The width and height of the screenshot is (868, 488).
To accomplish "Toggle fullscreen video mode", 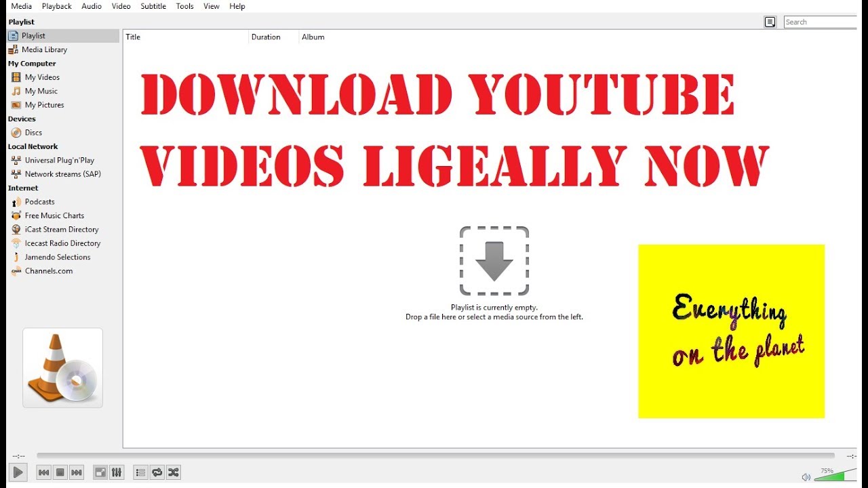I will pos(100,472).
